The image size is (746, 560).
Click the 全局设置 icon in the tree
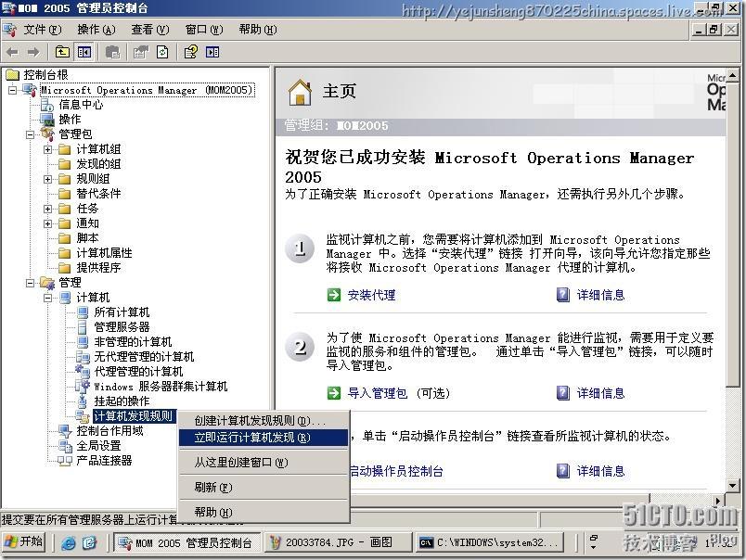[x=65, y=445]
